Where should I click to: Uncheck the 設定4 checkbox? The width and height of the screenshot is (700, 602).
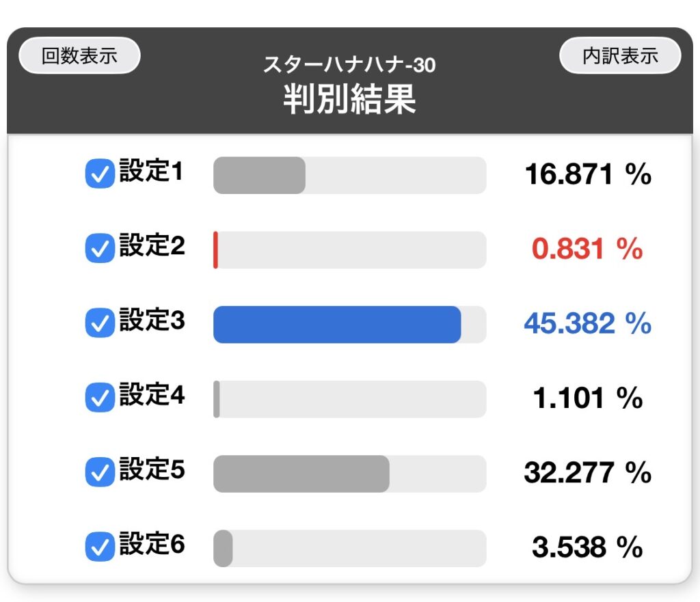100,398
